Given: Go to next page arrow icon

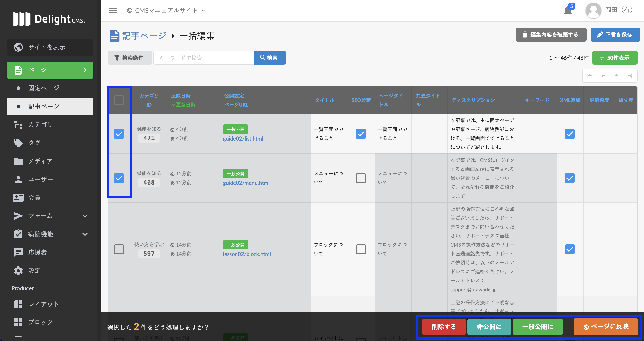Looking at the screenshot, I should tap(616, 76).
